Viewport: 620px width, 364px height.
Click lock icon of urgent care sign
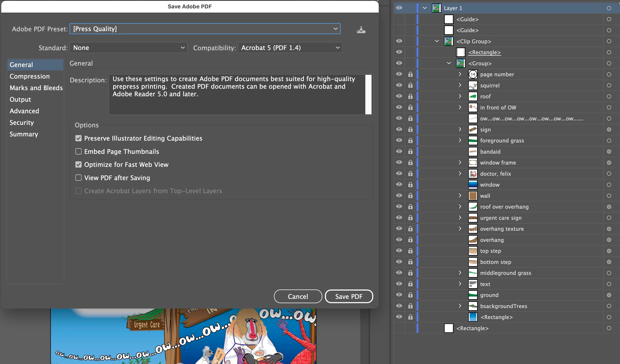(x=410, y=218)
